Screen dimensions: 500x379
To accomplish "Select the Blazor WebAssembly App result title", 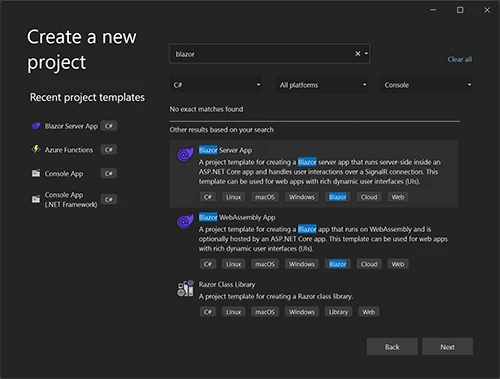I will click(237, 217).
